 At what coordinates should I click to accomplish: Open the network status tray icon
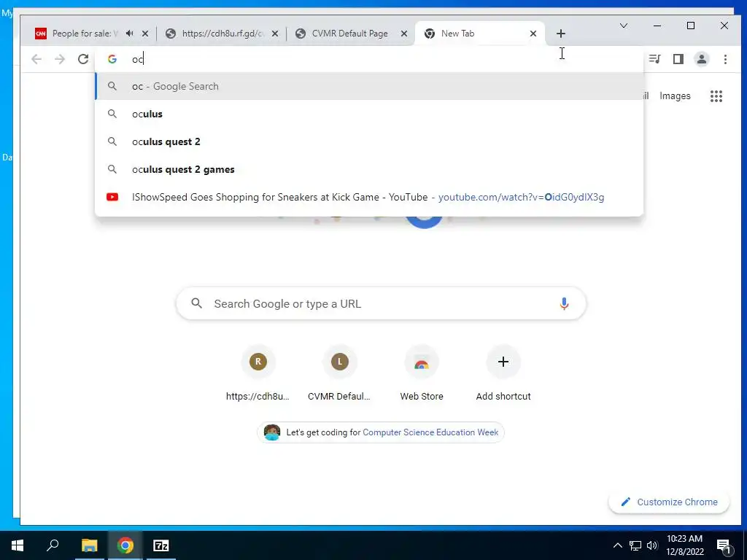coord(635,545)
